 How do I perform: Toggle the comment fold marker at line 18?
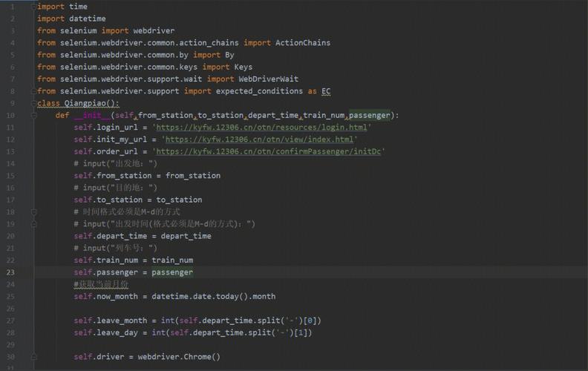tap(33, 212)
